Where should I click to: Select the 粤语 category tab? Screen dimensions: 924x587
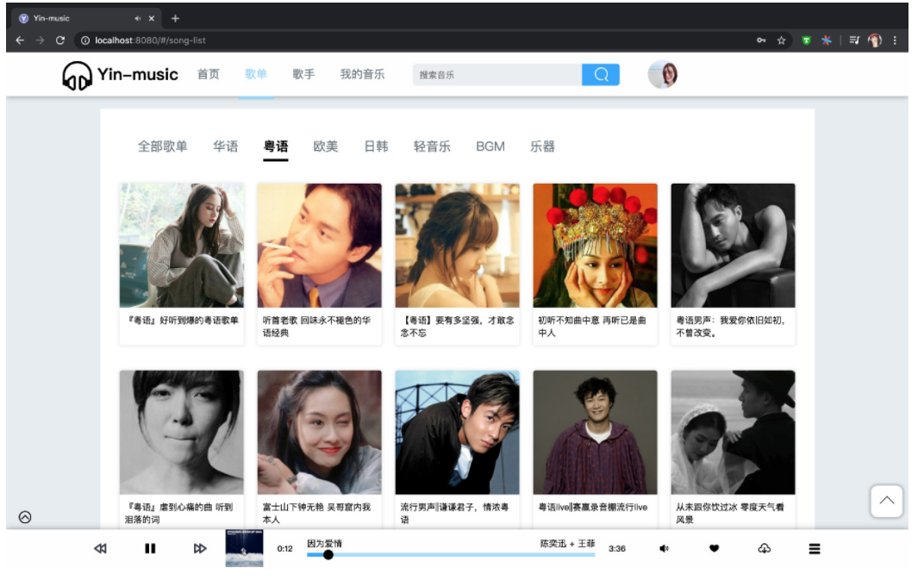pos(276,147)
